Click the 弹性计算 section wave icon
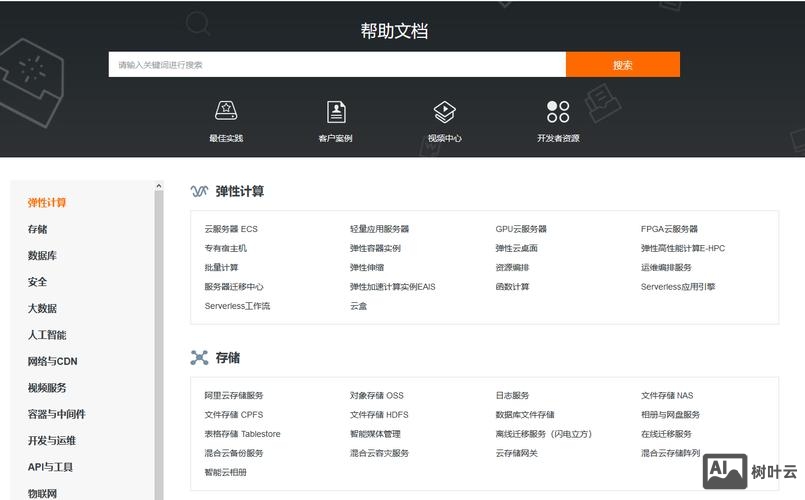 tap(199, 191)
